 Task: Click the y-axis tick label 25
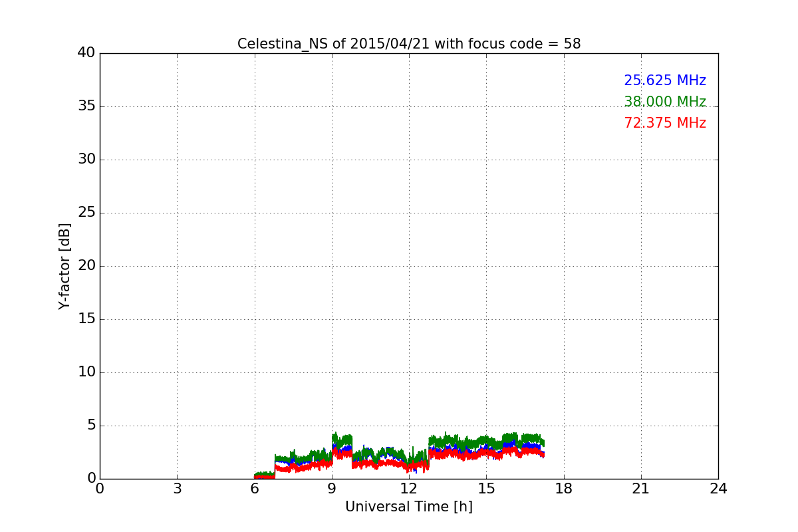pyautogui.click(x=86, y=213)
